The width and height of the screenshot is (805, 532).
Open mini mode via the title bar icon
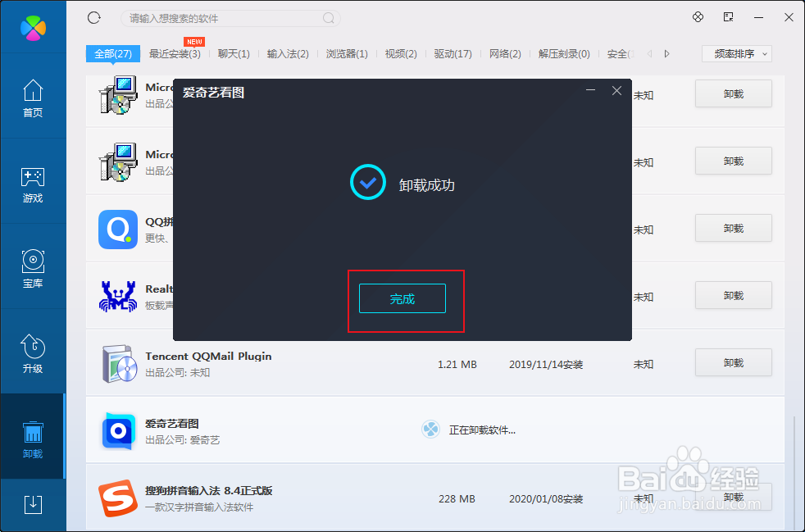728,16
